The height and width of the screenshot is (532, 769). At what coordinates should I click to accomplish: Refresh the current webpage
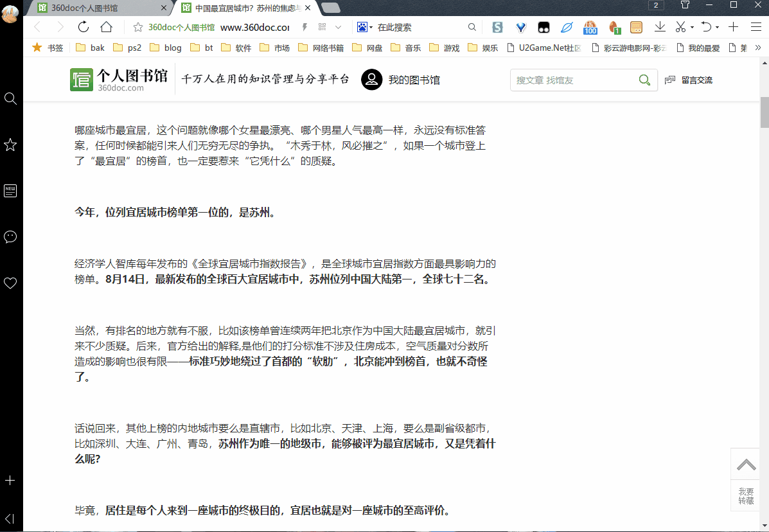[x=83, y=27]
